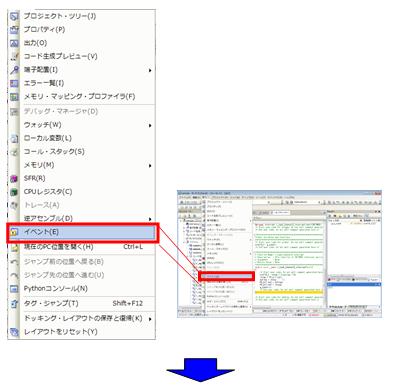Viewport: 409px width, 386px height.
Task: Select the highlighted イベント(E) menu entry
Action: coord(83,232)
